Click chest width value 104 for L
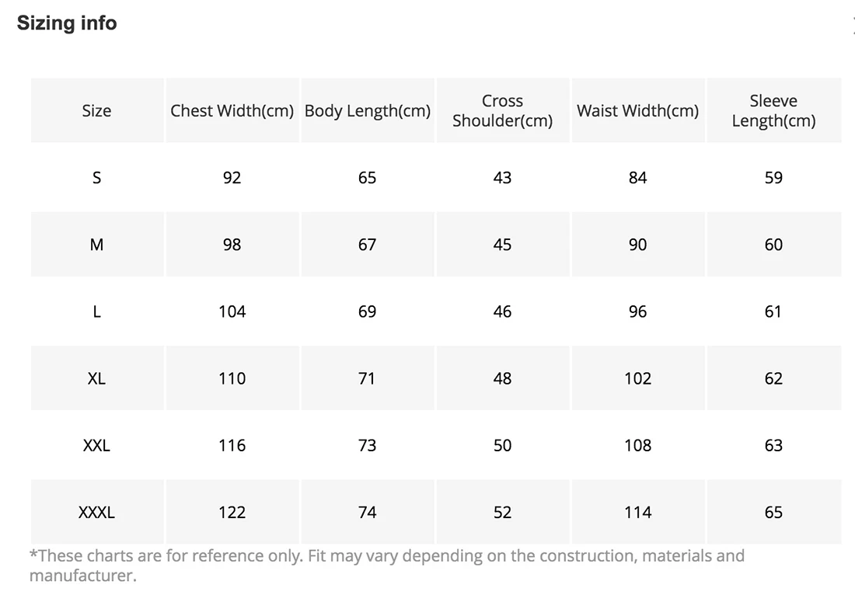Image resolution: width=855 pixels, height=616 pixels. coord(232,311)
